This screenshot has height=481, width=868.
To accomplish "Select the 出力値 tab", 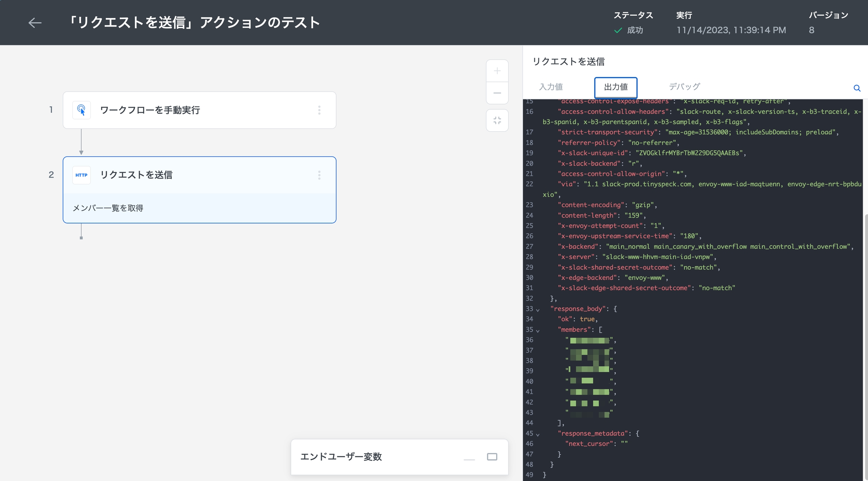I will [616, 87].
